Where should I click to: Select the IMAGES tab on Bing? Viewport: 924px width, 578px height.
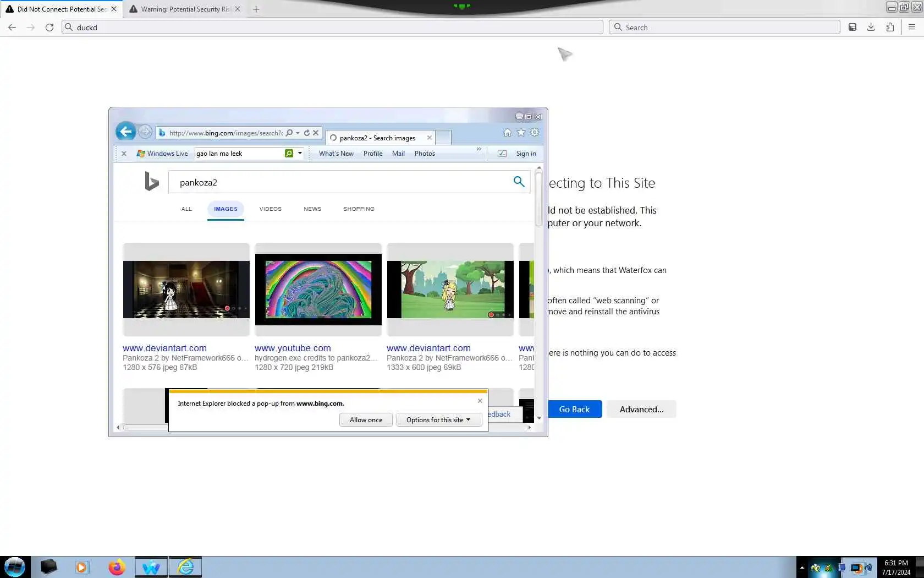click(x=226, y=209)
